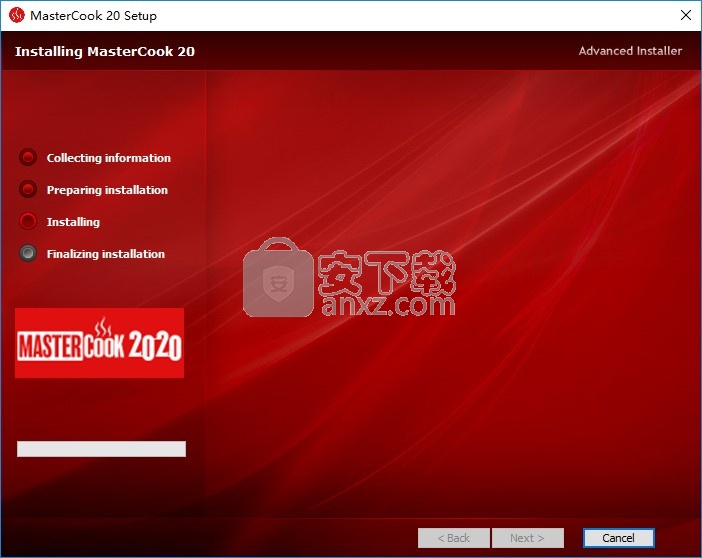Click the 'Installing MasterCook 20' heading
702x558 pixels.
105,52
